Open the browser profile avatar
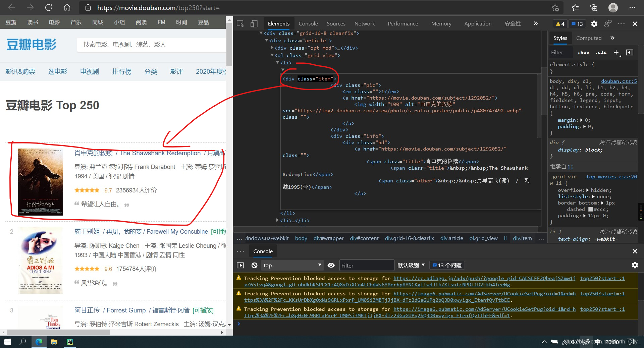644x348 pixels. click(613, 7)
